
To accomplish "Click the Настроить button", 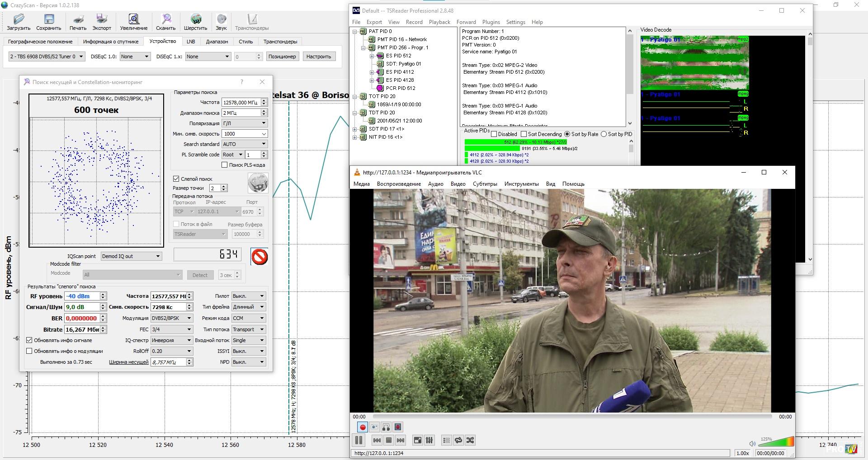I will pyautogui.click(x=318, y=56).
